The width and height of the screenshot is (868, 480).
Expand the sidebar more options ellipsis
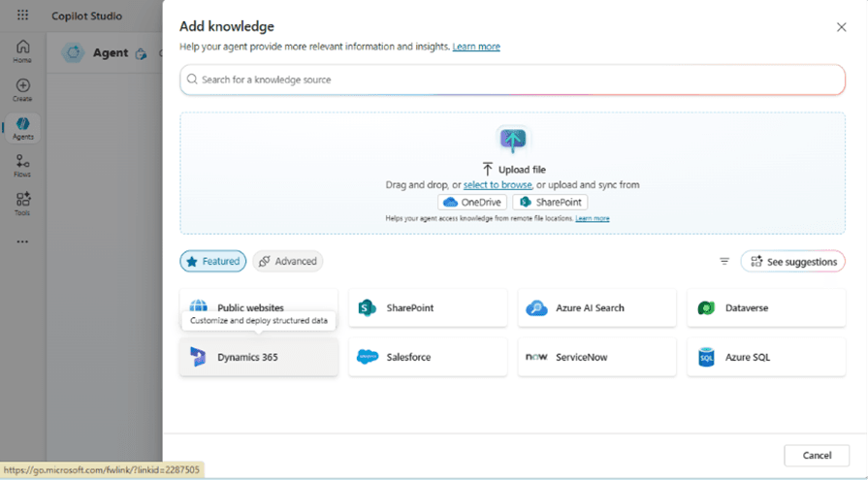pyautogui.click(x=22, y=241)
